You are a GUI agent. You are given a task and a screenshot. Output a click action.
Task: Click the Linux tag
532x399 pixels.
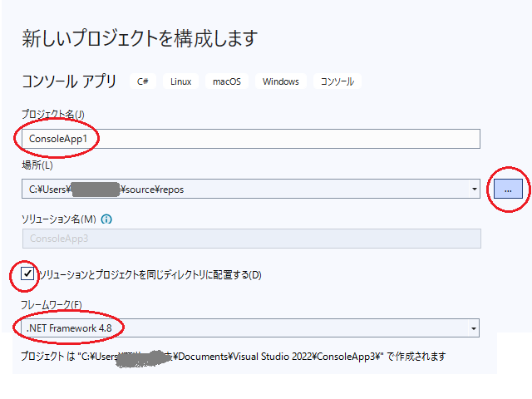[180, 81]
